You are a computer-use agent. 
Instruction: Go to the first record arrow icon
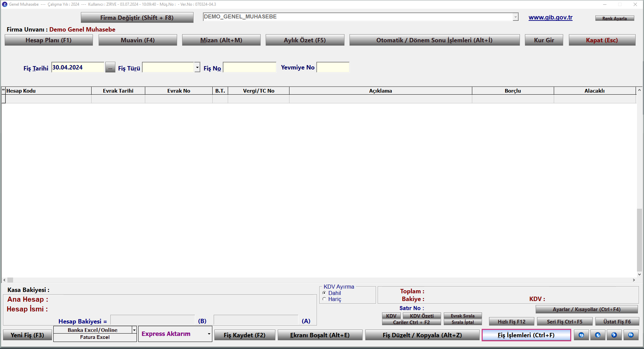tap(581, 335)
